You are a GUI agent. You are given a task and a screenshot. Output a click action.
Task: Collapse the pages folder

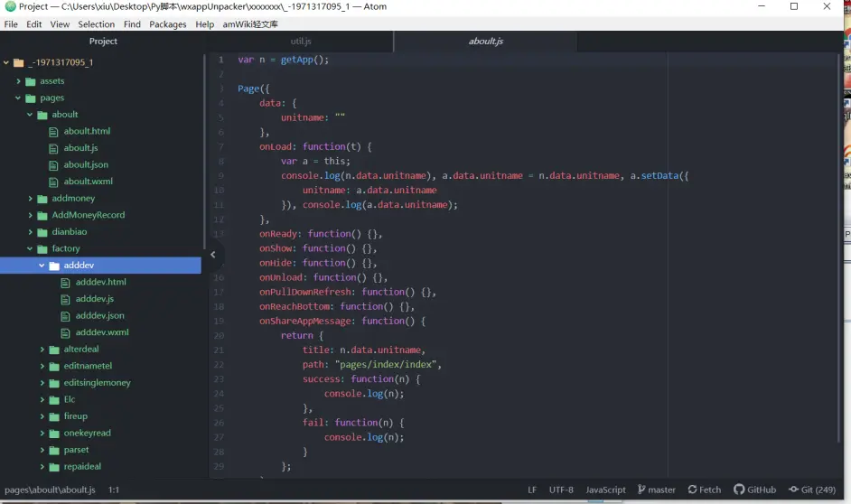pyautogui.click(x=18, y=98)
